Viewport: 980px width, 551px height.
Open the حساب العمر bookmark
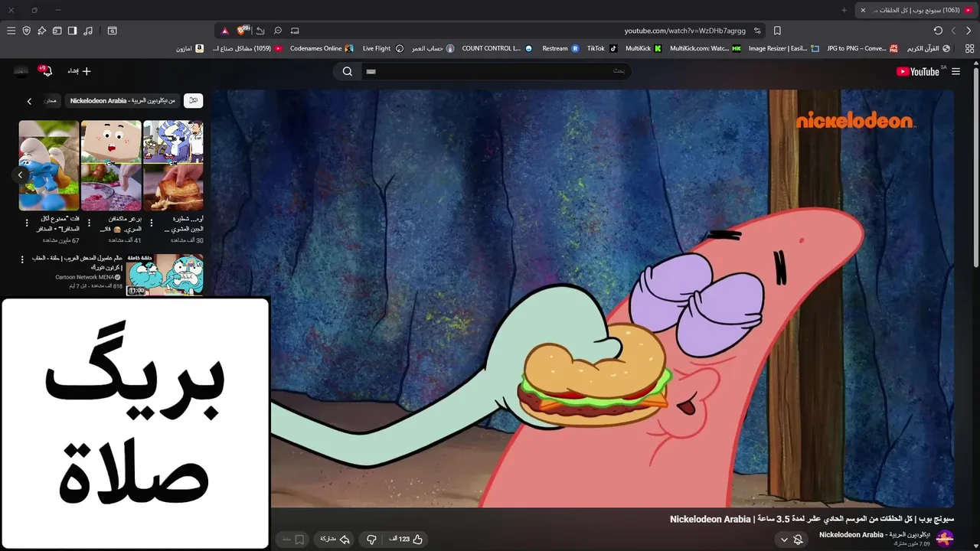433,48
